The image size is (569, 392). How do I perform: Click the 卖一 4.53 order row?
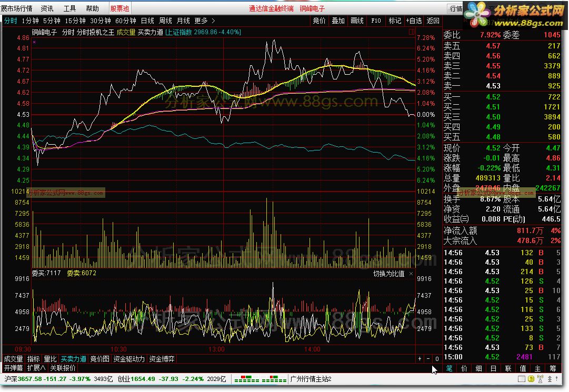502,86
